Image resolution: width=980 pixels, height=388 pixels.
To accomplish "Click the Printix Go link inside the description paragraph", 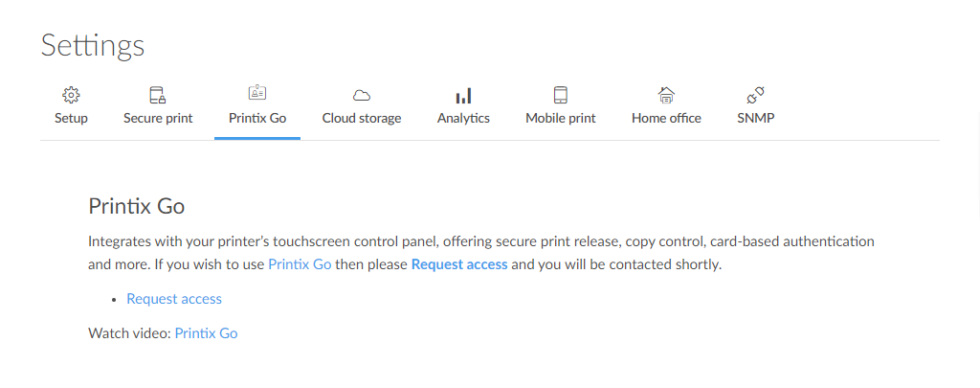I will tap(300, 264).
